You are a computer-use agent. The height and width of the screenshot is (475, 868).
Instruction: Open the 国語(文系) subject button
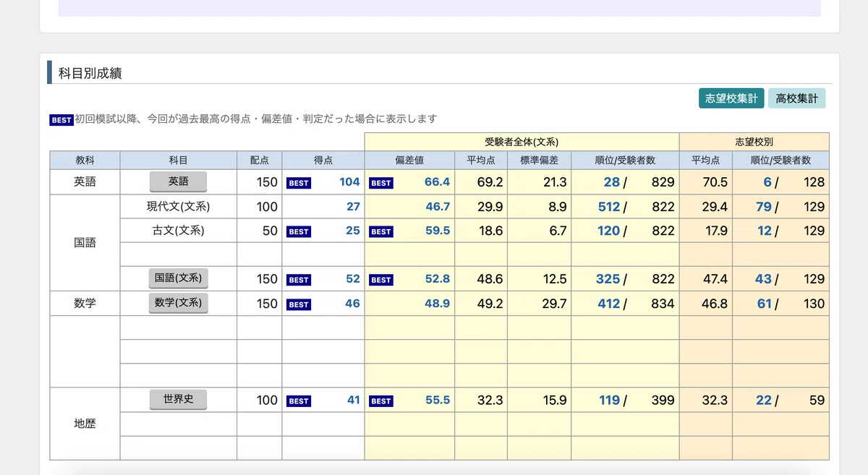(x=178, y=278)
